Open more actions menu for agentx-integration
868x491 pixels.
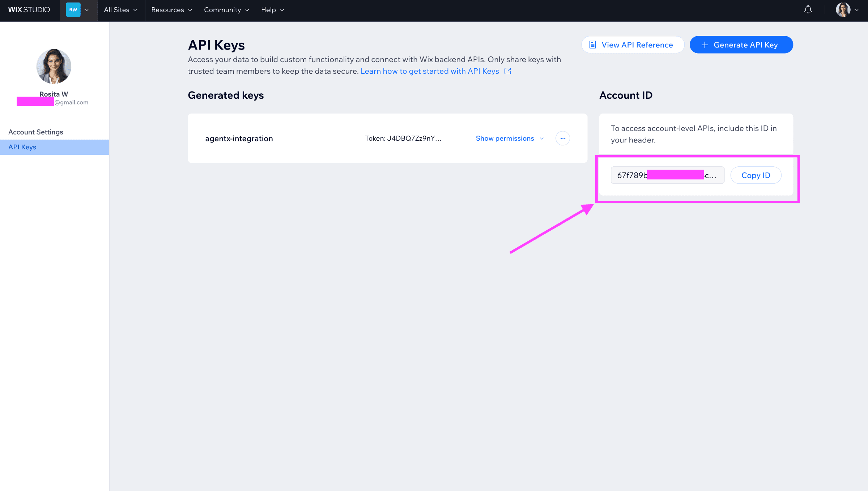coord(563,138)
